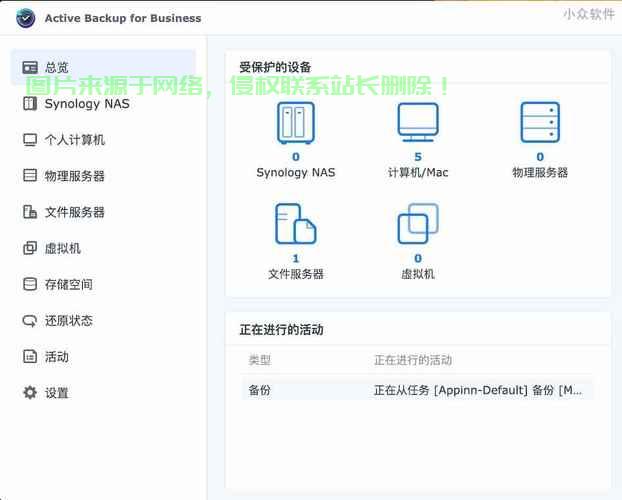Select the Appinn-Default backup activity row

417,390
